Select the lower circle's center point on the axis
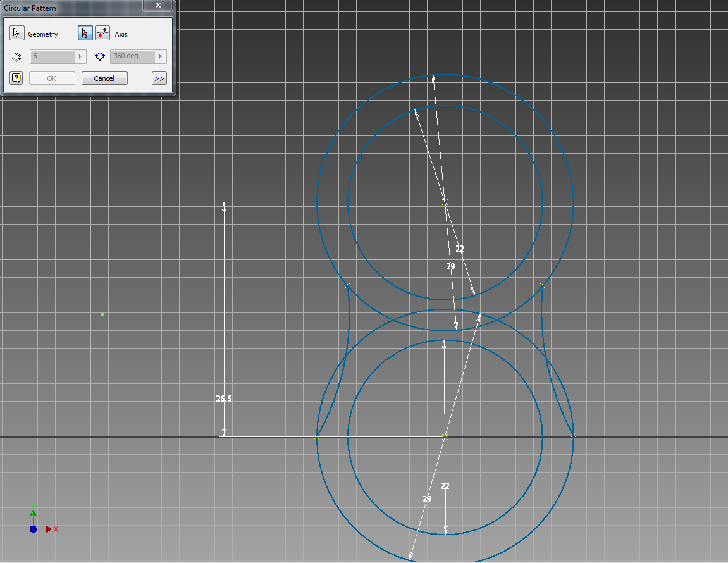Screen dimensions: 728x563 (445, 436)
